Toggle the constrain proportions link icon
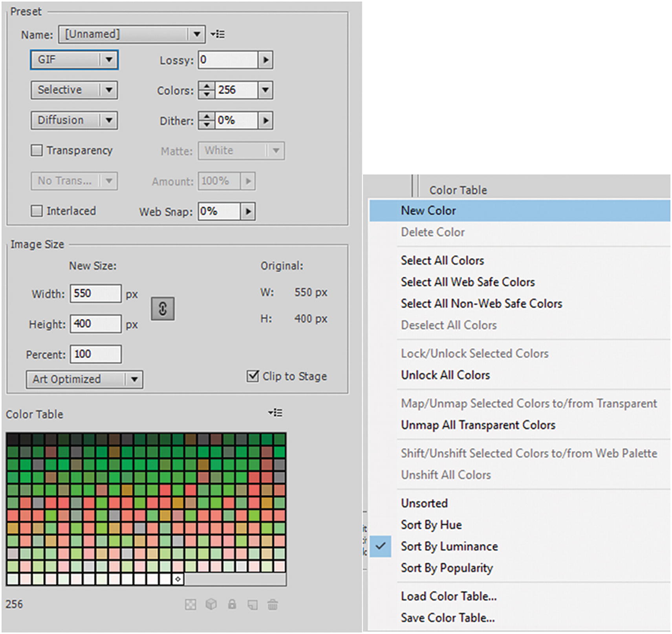Image resolution: width=672 pixels, height=634 pixels. click(x=163, y=309)
